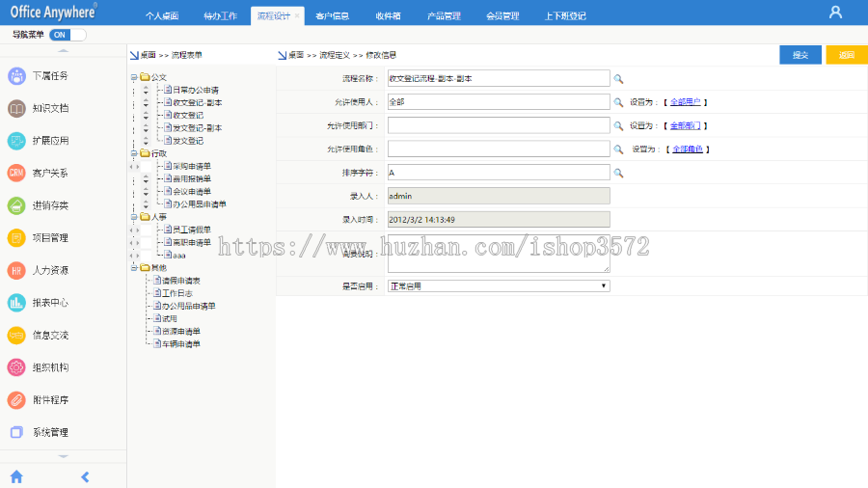Viewport: 868px width, 488px height.
Task: Click the search icon beside 流程名称
Action: pos(618,79)
